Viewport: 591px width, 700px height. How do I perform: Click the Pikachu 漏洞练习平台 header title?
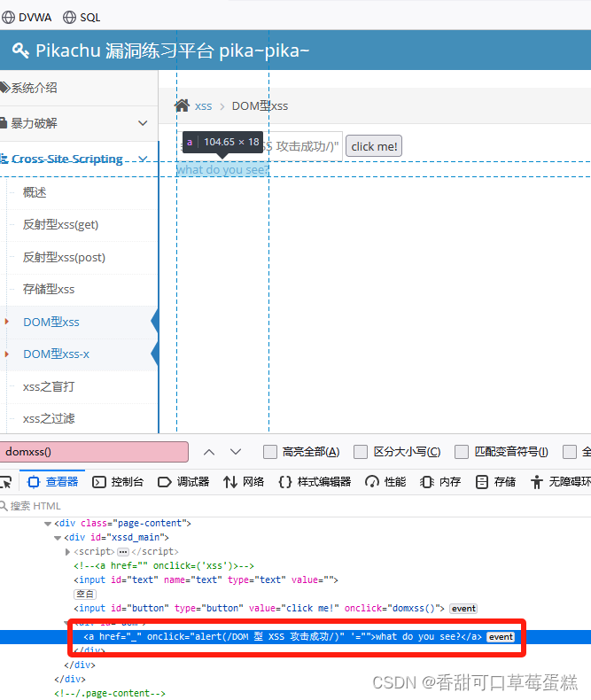click(172, 51)
